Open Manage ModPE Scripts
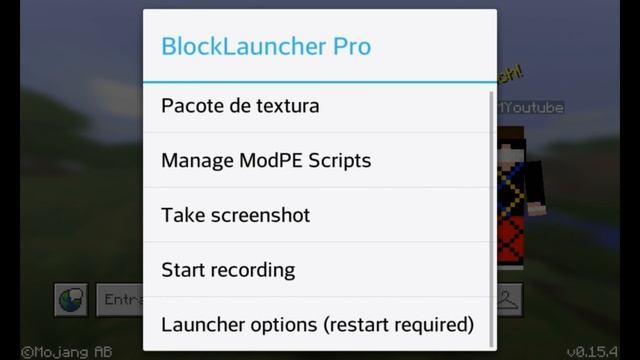 317,160
